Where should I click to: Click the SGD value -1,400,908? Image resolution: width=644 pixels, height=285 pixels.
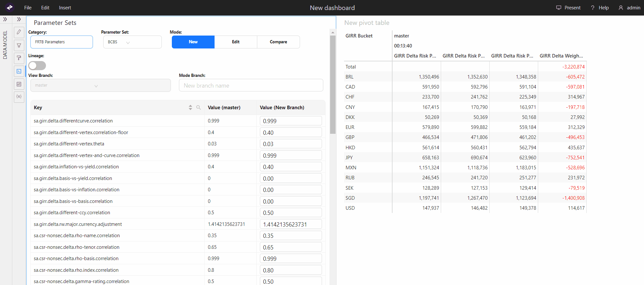point(573,198)
